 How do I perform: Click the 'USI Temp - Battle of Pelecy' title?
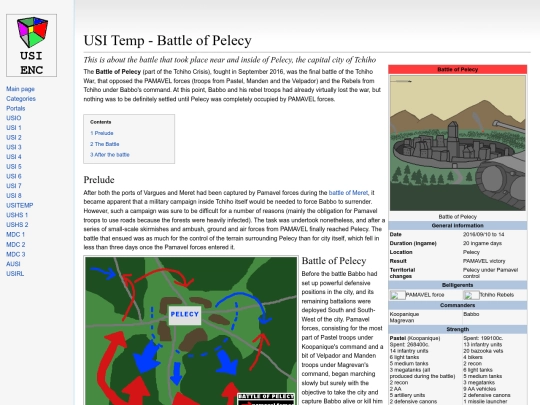[167, 40]
